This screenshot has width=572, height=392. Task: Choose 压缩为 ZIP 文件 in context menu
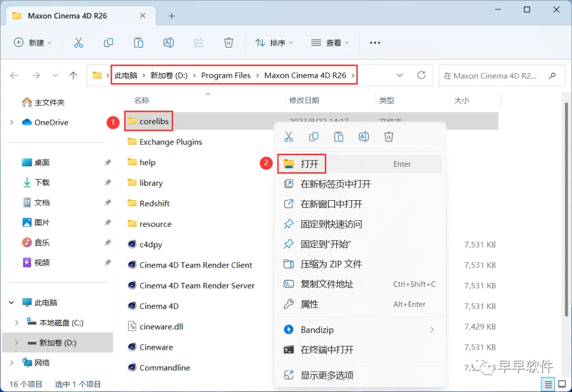[360, 264]
